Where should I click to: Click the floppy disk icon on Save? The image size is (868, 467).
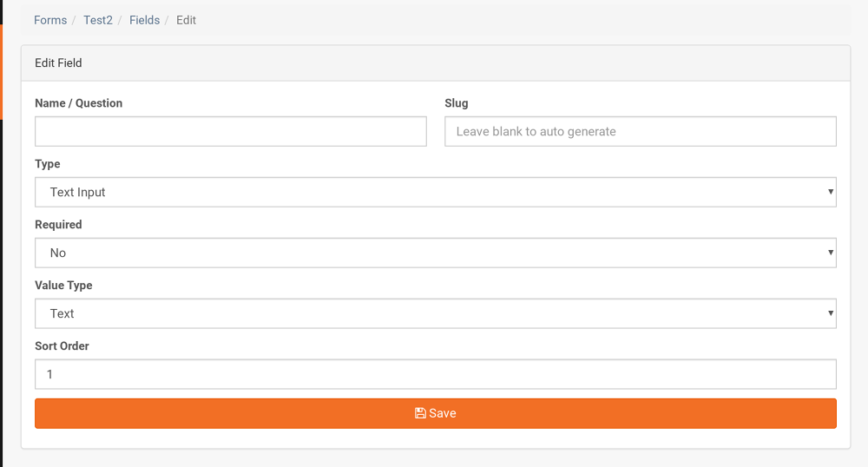(x=420, y=413)
